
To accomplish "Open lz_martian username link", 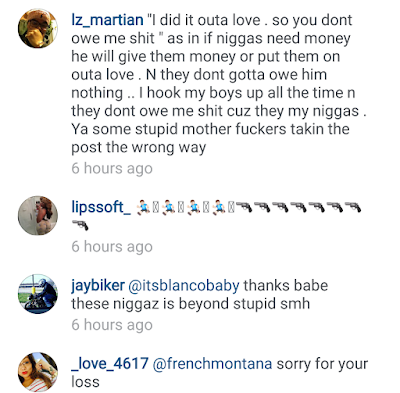I will pos(107,20).
